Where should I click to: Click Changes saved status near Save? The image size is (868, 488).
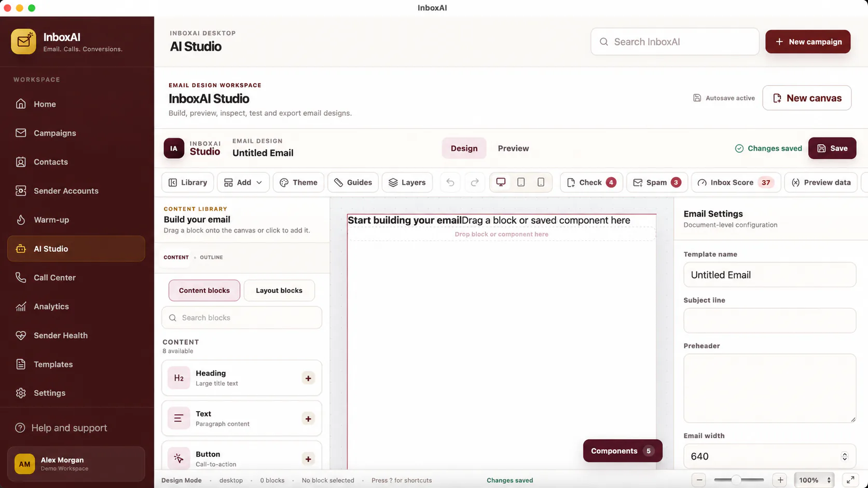(768, 148)
